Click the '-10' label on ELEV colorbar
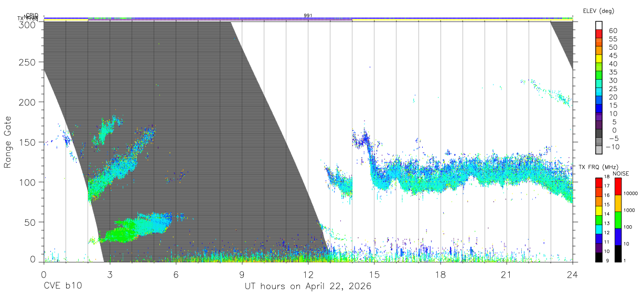 [x=614, y=147]
